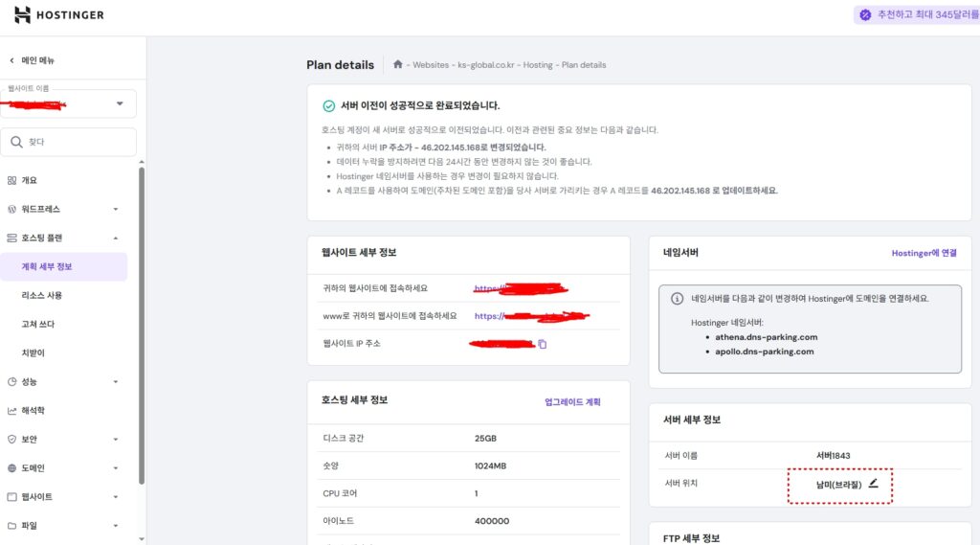Click the Hostinger에 연결 link

[x=924, y=253]
